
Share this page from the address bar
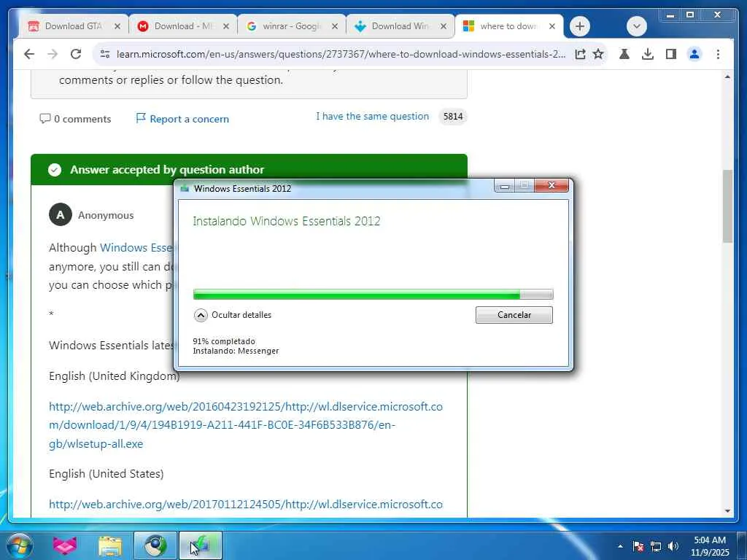click(580, 54)
